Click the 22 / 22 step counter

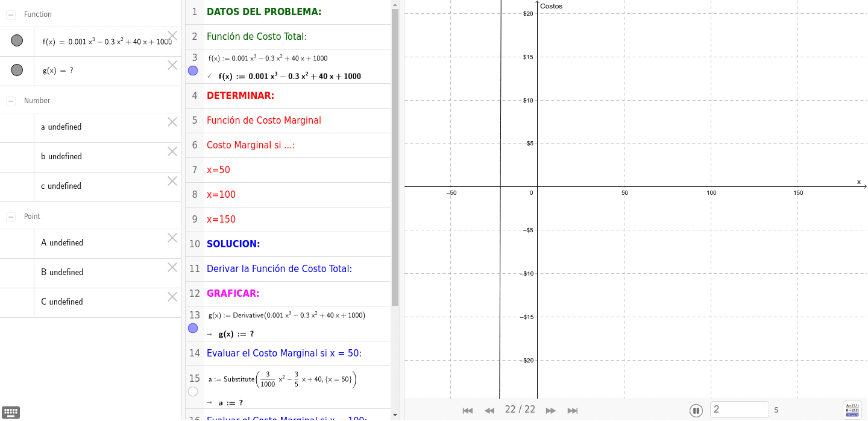[x=520, y=410]
